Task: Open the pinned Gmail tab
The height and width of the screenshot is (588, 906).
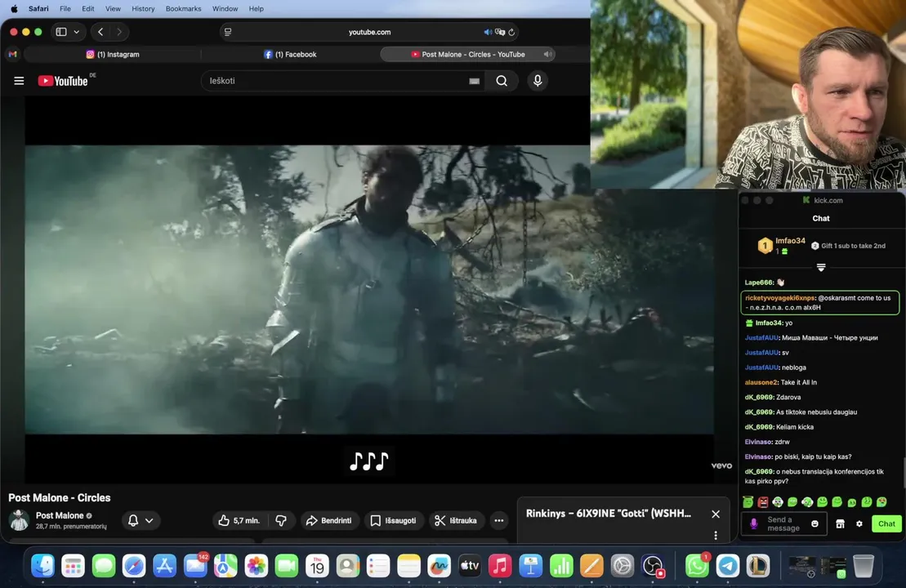Action: pyautogui.click(x=13, y=54)
